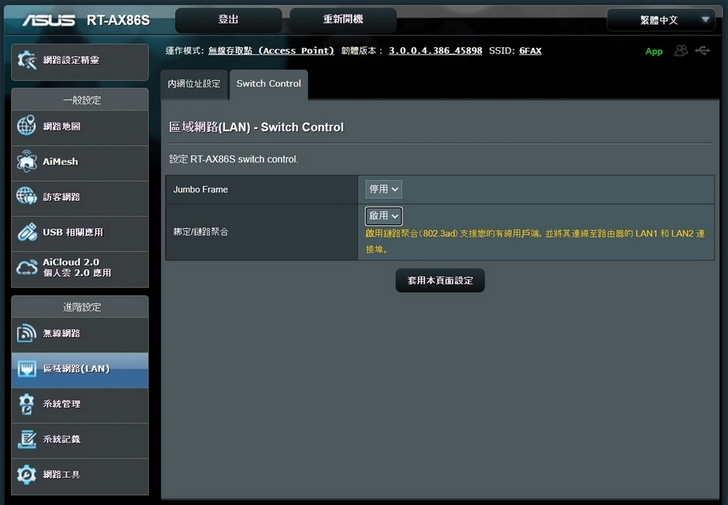Click the system log icon

pyautogui.click(x=27, y=439)
